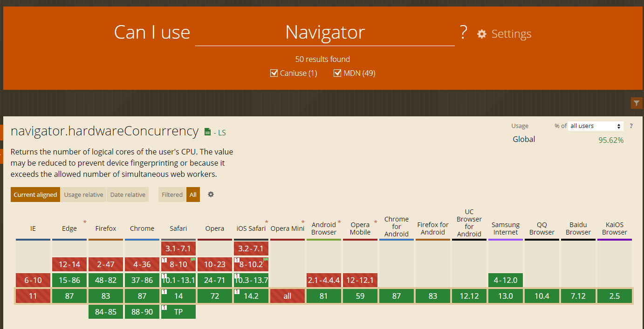Click the usage help question mark
The image size is (644, 329).
click(x=631, y=126)
